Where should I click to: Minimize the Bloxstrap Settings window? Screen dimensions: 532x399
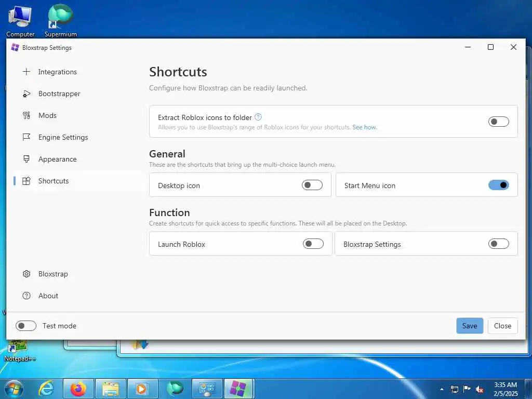[468, 47]
